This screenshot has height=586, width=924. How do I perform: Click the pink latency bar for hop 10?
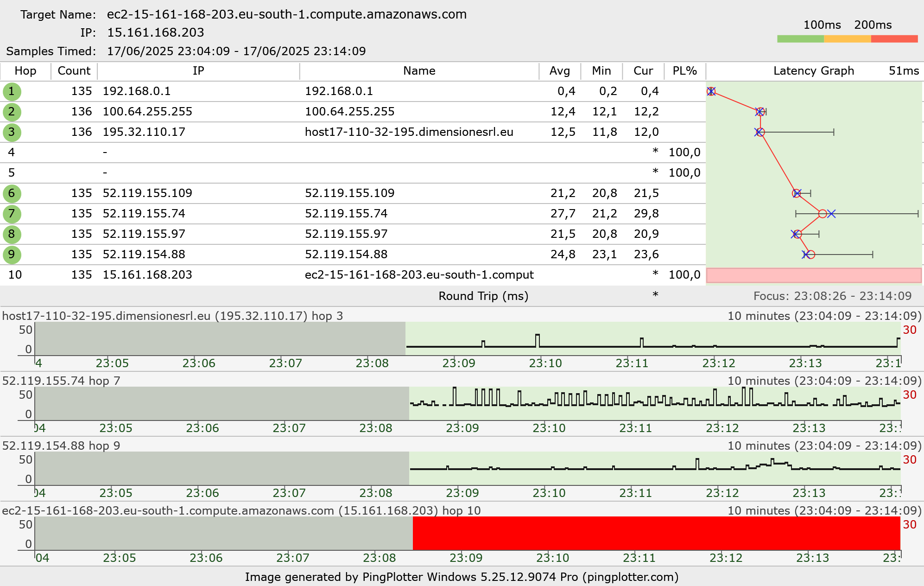coord(813,275)
